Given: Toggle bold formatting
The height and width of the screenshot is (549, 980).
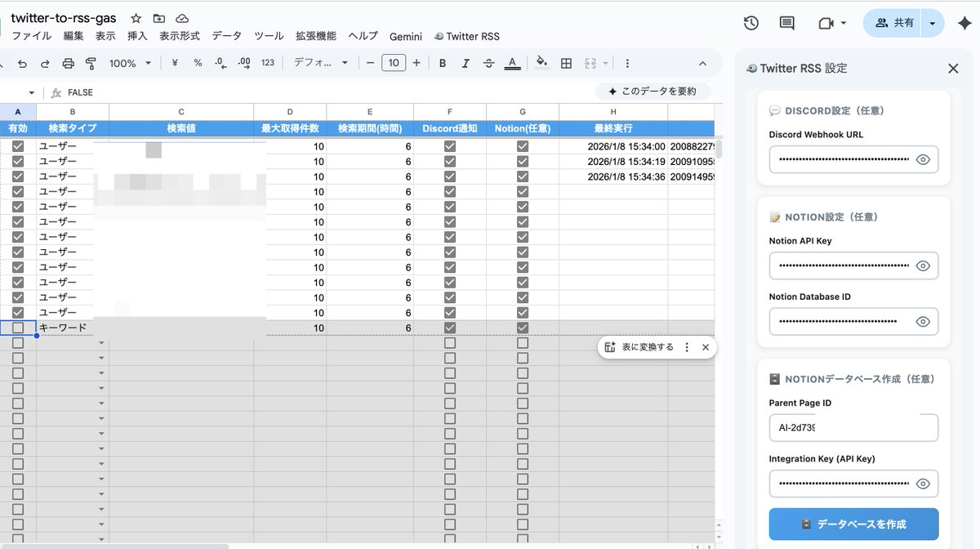Looking at the screenshot, I should pos(443,63).
